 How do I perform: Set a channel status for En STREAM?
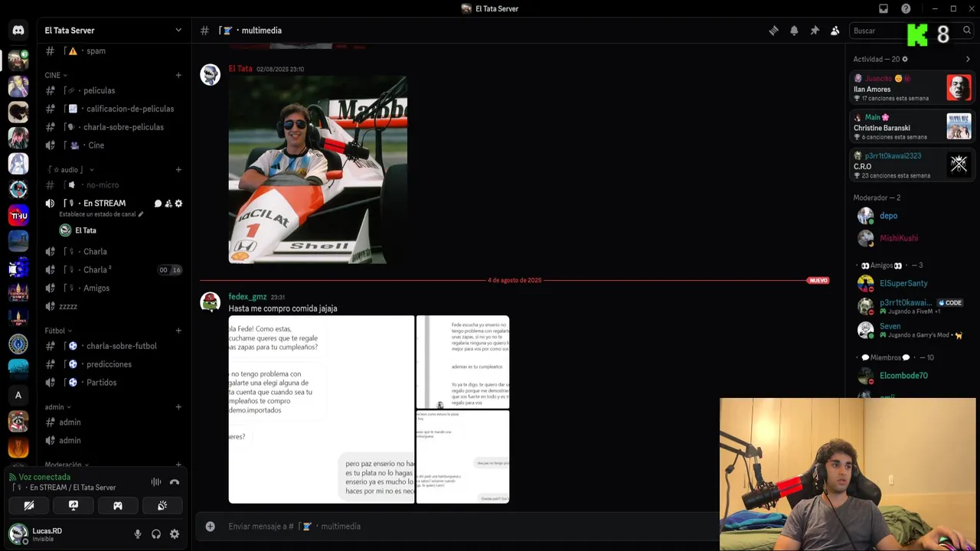[101, 214]
